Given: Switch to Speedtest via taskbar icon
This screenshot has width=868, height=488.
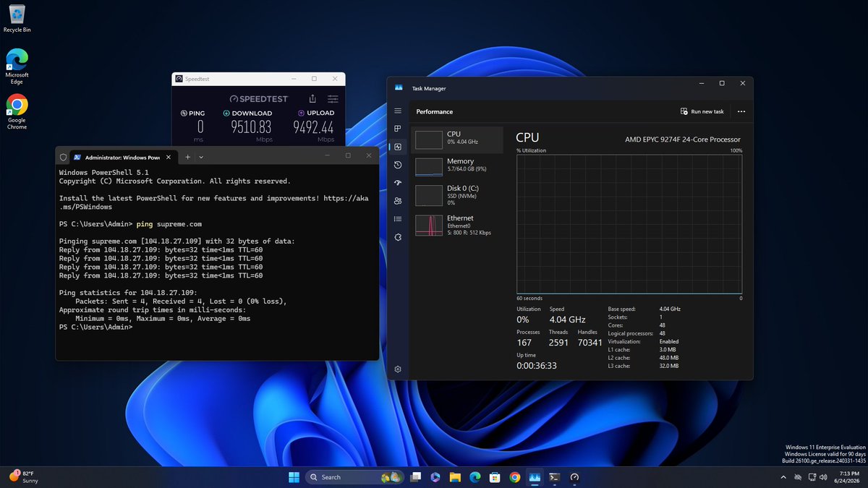Looking at the screenshot, I should pos(574,477).
